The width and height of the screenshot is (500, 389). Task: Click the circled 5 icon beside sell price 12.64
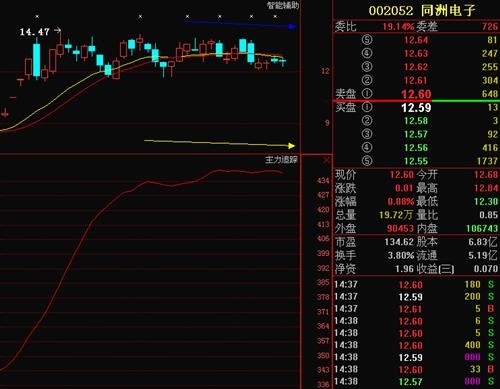pos(367,40)
